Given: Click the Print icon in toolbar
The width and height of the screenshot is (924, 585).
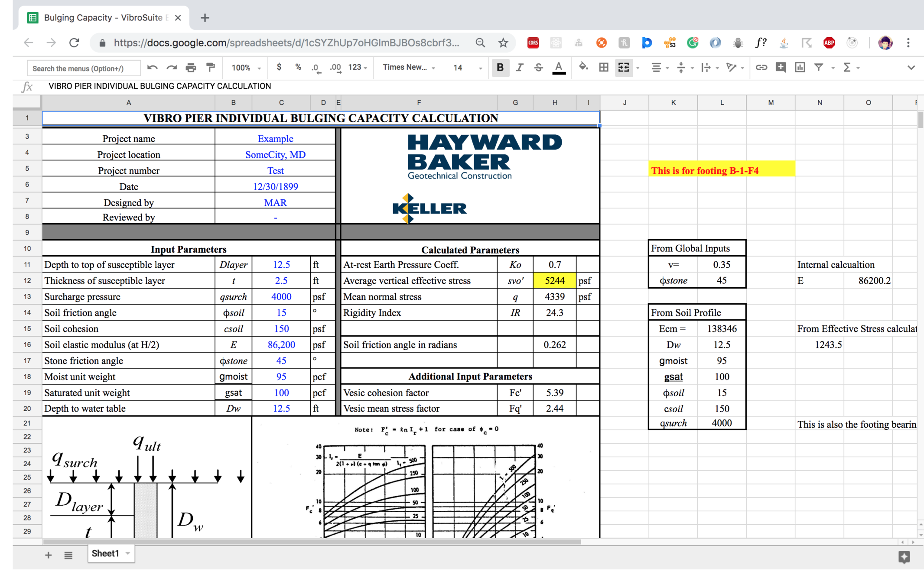Looking at the screenshot, I should click(x=191, y=68).
